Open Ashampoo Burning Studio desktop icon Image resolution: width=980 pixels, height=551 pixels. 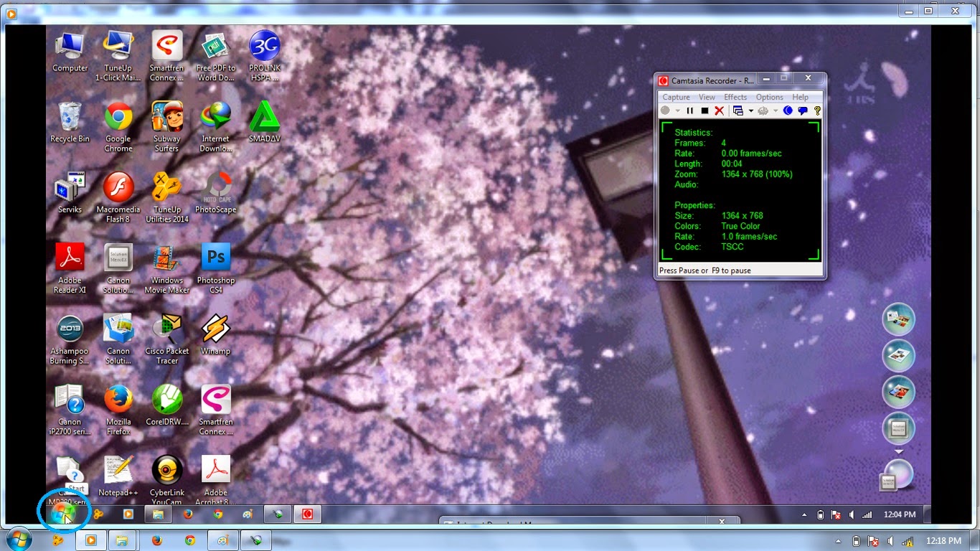[70, 339]
